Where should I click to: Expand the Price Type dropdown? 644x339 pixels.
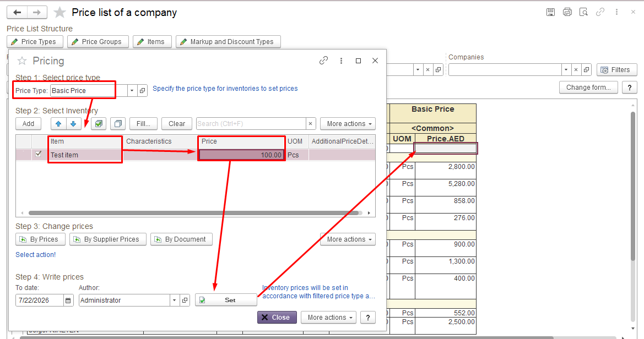pyautogui.click(x=132, y=90)
